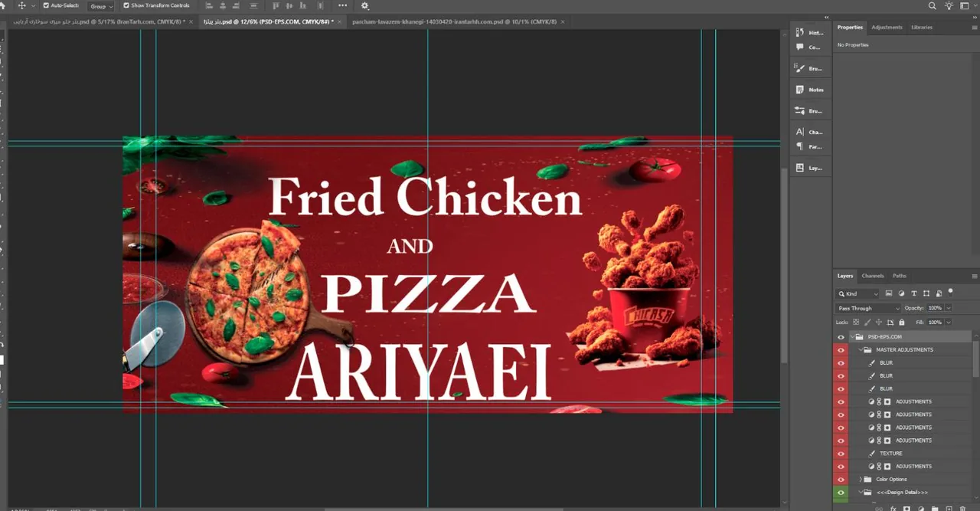Hide the TEXTURE layer
This screenshot has width=980, height=511.
click(x=841, y=454)
